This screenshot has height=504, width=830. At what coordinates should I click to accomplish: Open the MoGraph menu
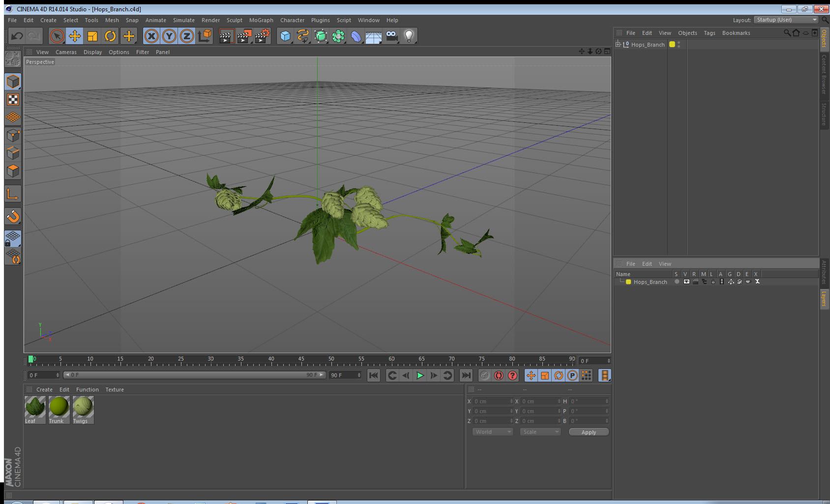point(261,20)
